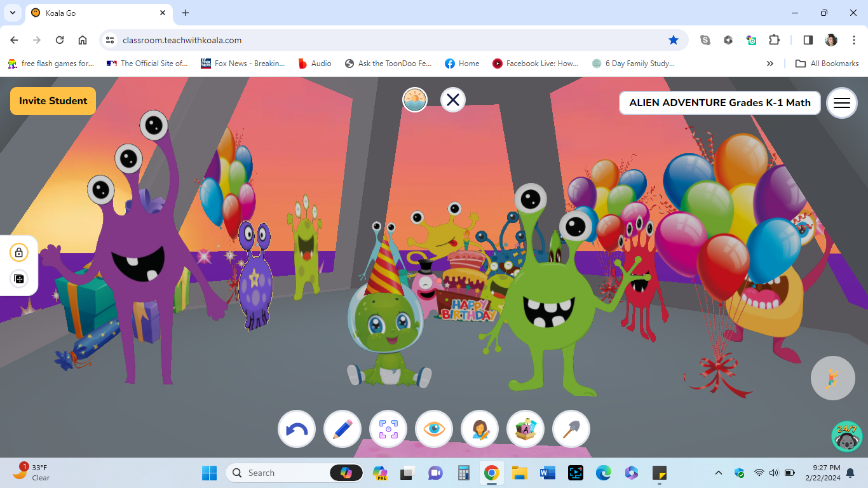This screenshot has width=868, height=488.
Task: Select the student avatar tool
Action: 479,429
